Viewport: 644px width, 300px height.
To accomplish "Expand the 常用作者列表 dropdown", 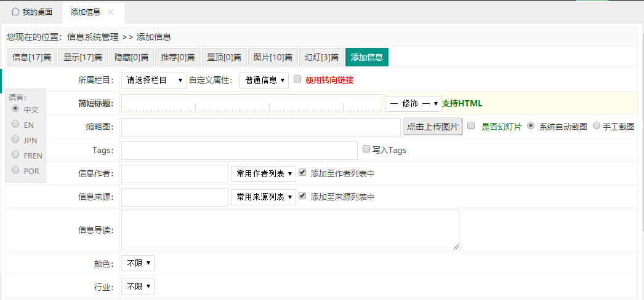I will [263, 174].
